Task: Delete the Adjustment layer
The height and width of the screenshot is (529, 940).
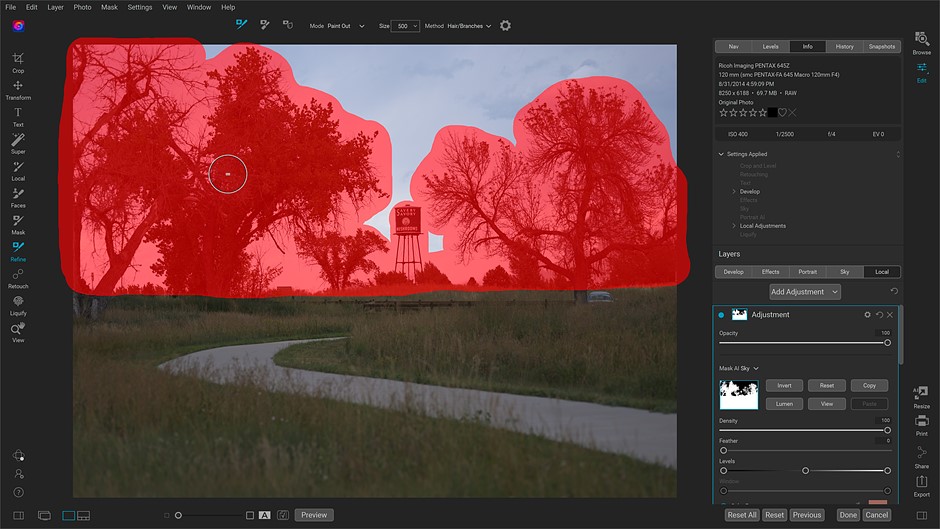Action: pyautogui.click(x=890, y=315)
